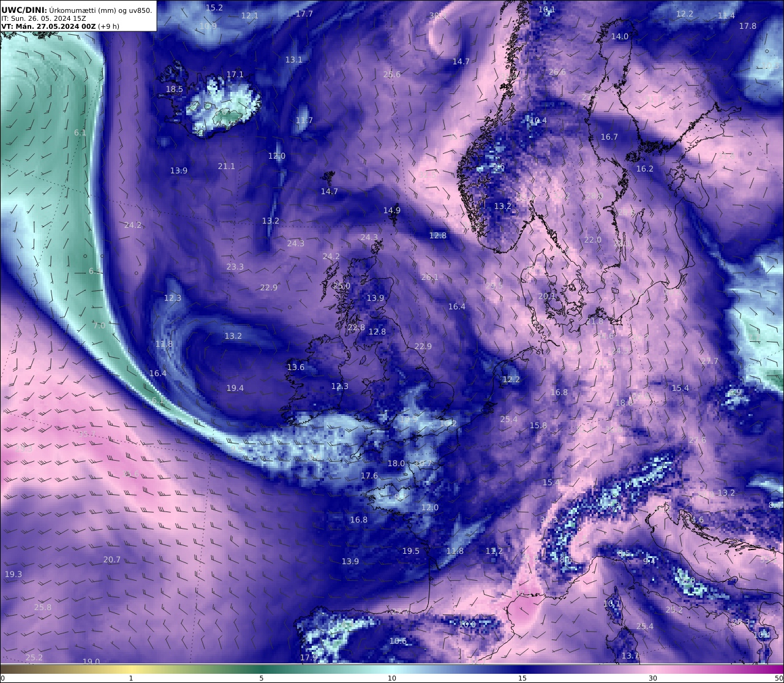Screen dimensions: 784x683
Task: Click the colorbar tick label 30
Action: tap(653, 678)
